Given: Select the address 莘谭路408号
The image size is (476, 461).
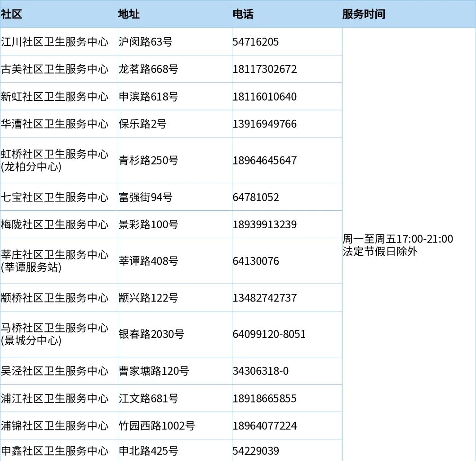Looking at the screenshot, I should tap(148, 261).
